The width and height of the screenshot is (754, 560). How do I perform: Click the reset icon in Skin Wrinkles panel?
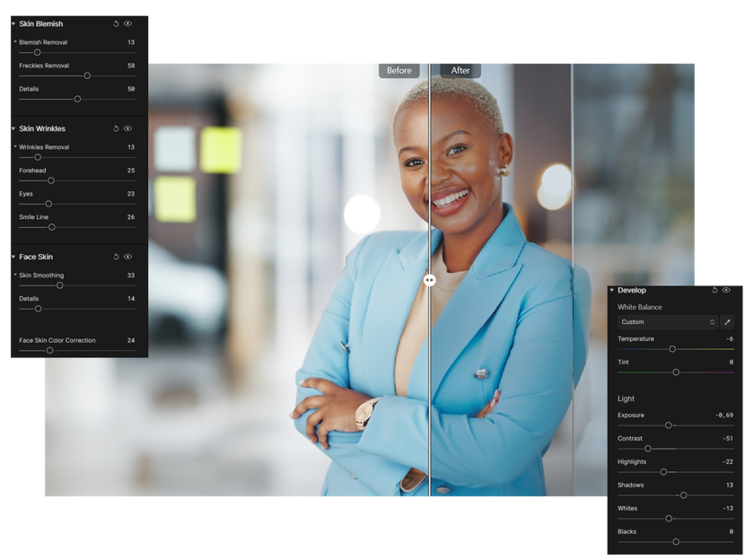point(115,128)
